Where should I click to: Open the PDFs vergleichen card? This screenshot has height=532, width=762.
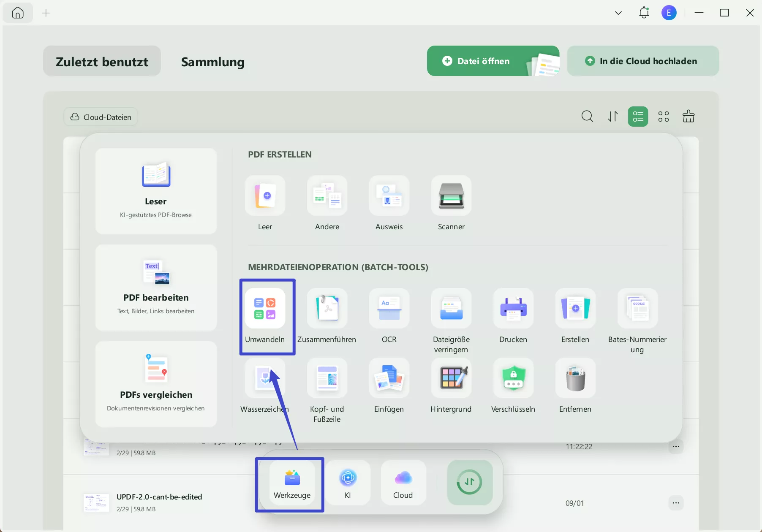click(156, 384)
